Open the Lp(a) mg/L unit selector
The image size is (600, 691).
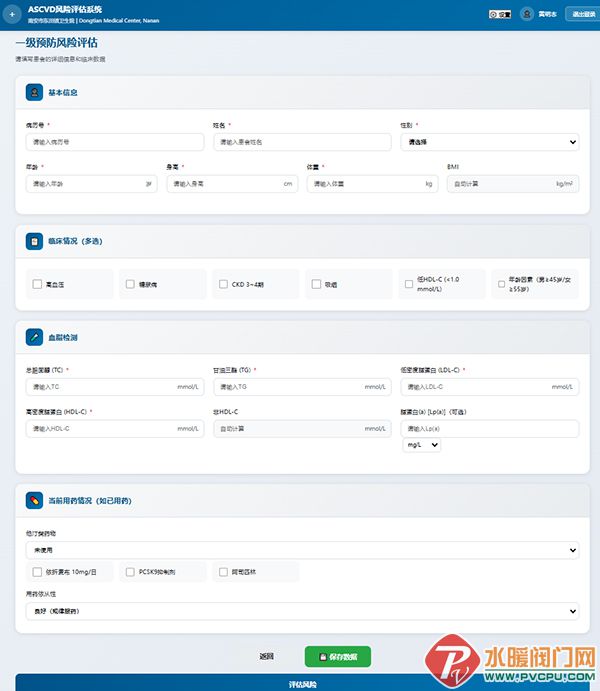pos(421,445)
